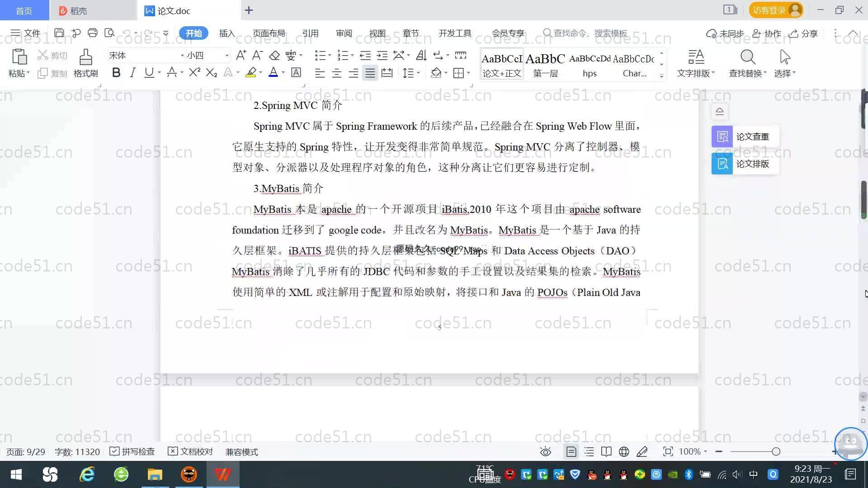The width and height of the screenshot is (868, 488).
Task: Expand the numbered list dropdown arrow
Action: click(352, 56)
